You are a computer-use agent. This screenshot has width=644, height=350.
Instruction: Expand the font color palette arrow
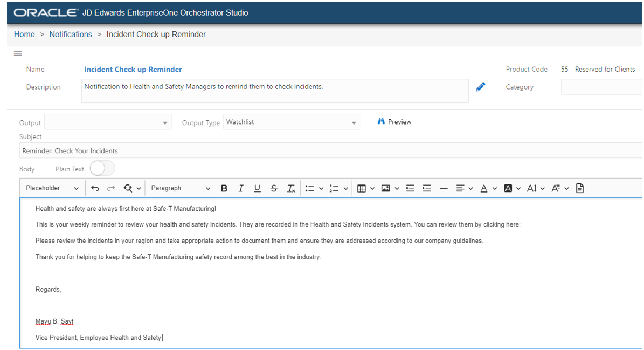495,189
